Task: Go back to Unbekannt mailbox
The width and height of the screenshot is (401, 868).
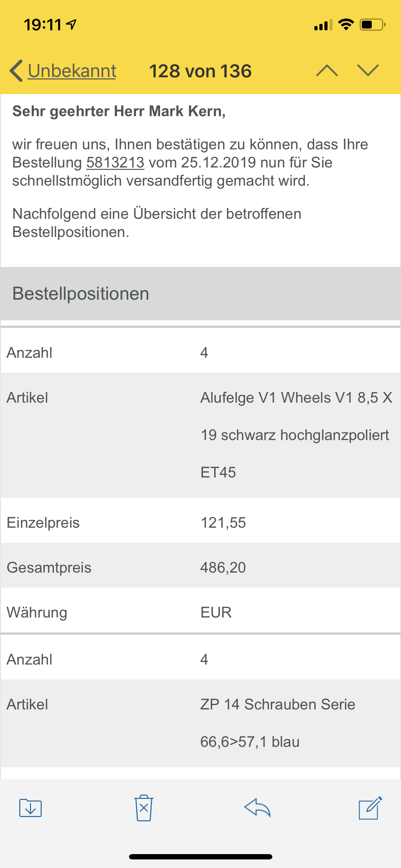Action: pyautogui.click(x=72, y=71)
